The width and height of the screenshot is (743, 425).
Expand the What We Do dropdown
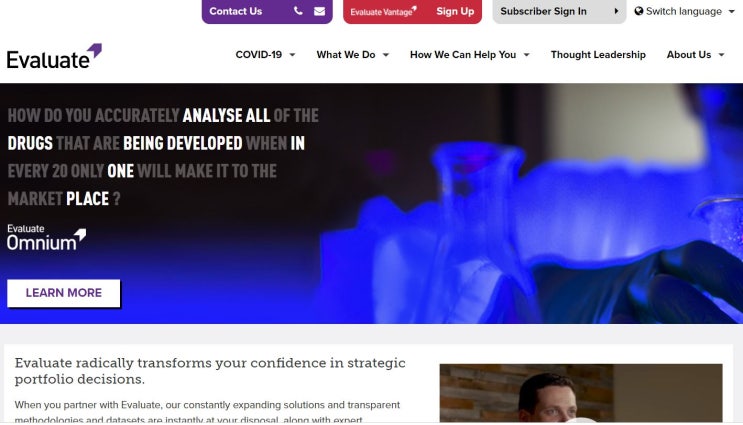[x=353, y=54]
